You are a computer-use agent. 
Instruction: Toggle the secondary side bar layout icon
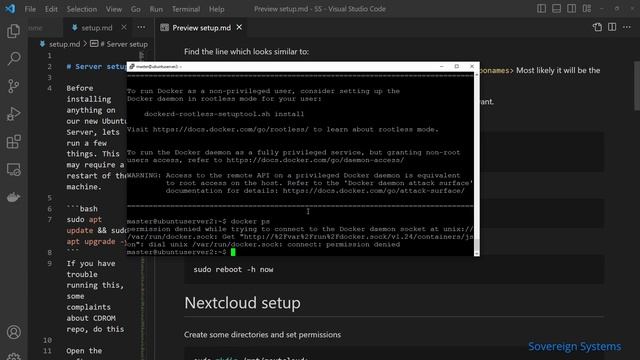(x=571, y=9)
